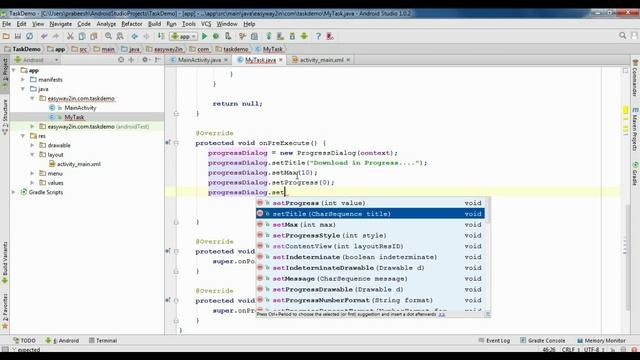Open the Event Log panel

pyautogui.click(x=494, y=340)
